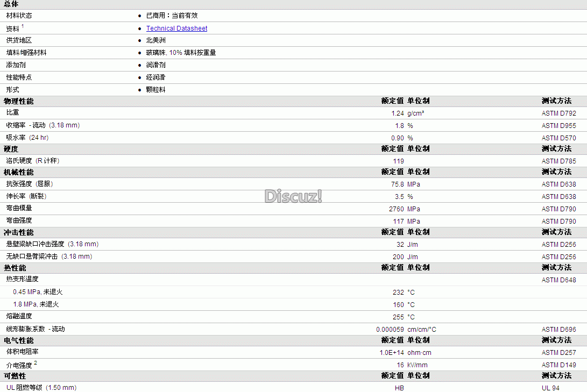Select the 32 J/m value
This screenshot has width=587, height=392.
[x=407, y=245]
